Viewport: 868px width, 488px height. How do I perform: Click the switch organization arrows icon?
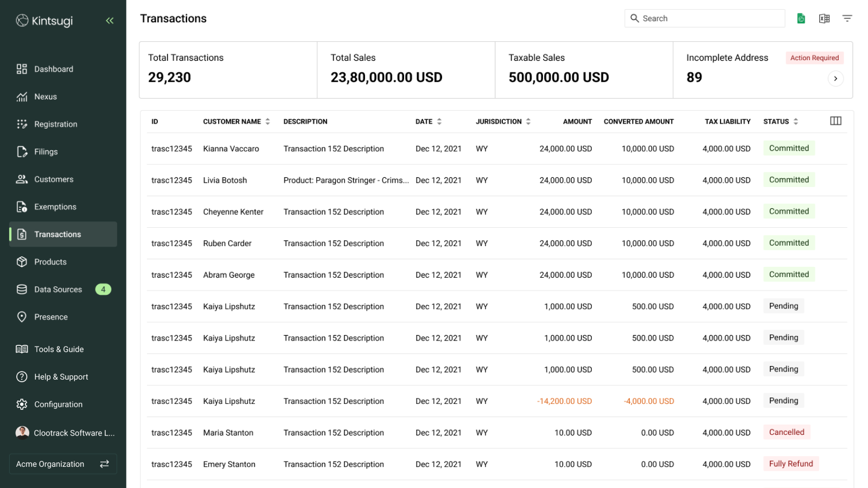(105, 464)
